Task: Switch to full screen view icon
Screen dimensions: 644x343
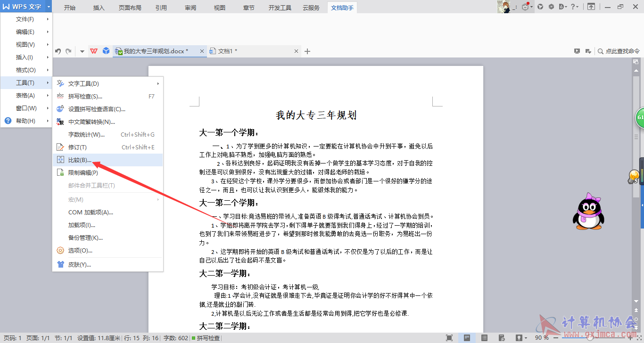Action: point(449,338)
